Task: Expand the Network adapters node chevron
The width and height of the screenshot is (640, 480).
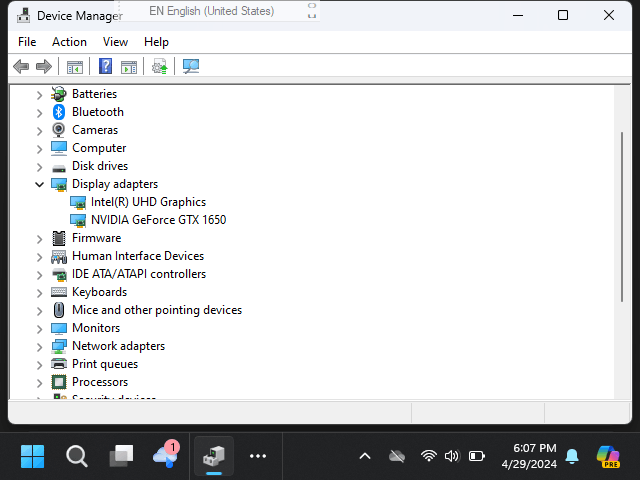Action: [39, 347]
